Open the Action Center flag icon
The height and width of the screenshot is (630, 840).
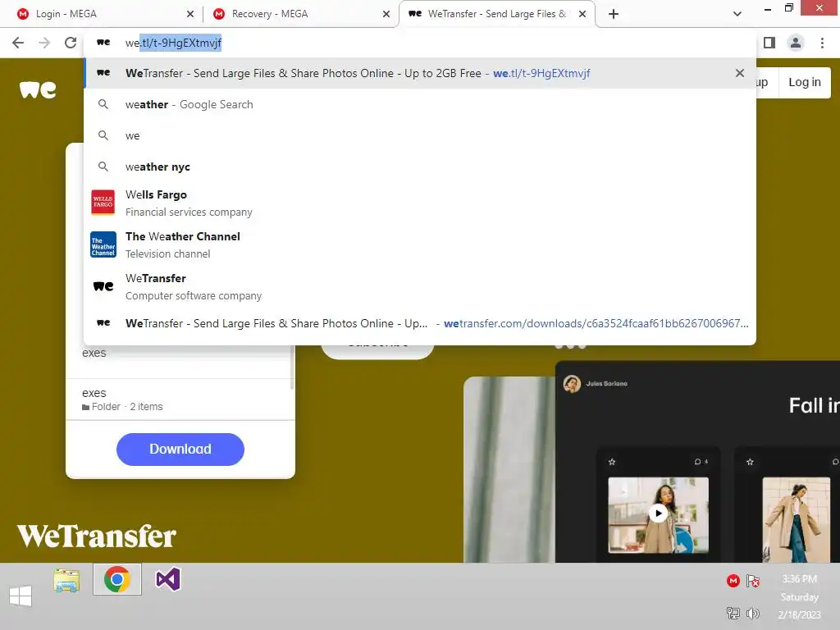coord(753,581)
